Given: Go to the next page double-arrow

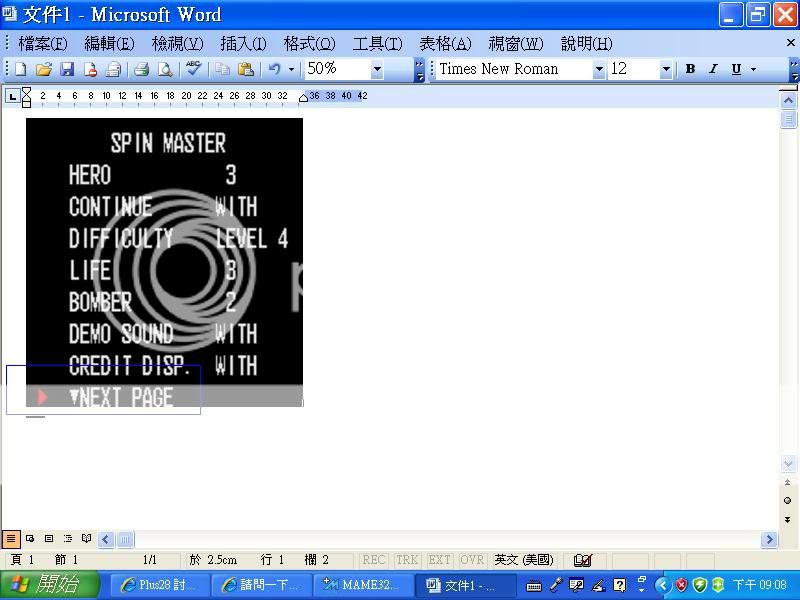Looking at the screenshot, I should [x=787, y=519].
